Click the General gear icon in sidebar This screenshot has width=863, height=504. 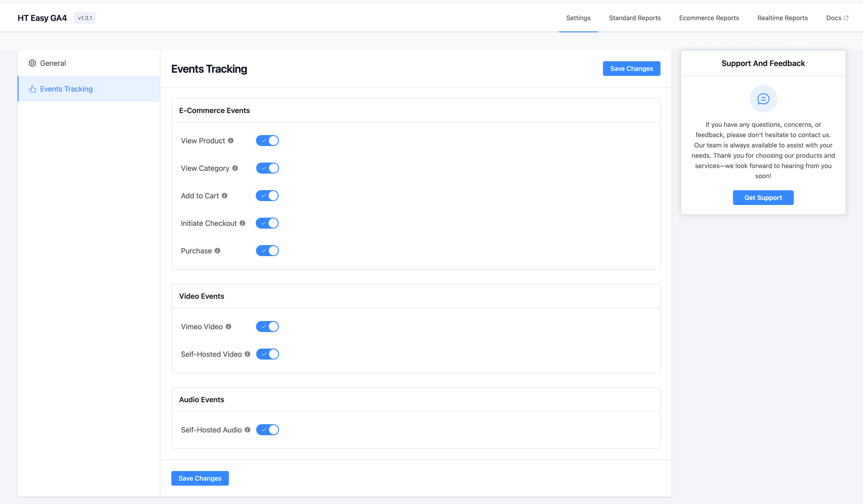tap(32, 63)
